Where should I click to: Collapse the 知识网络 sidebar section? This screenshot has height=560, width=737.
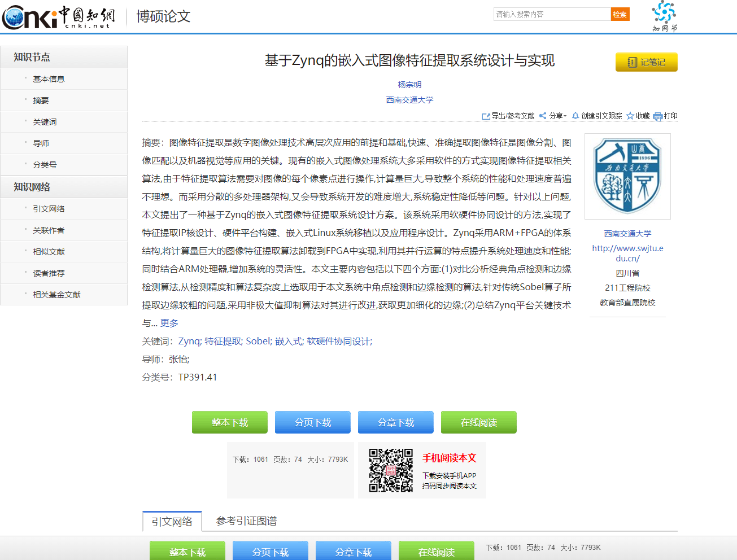pyautogui.click(x=33, y=186)
